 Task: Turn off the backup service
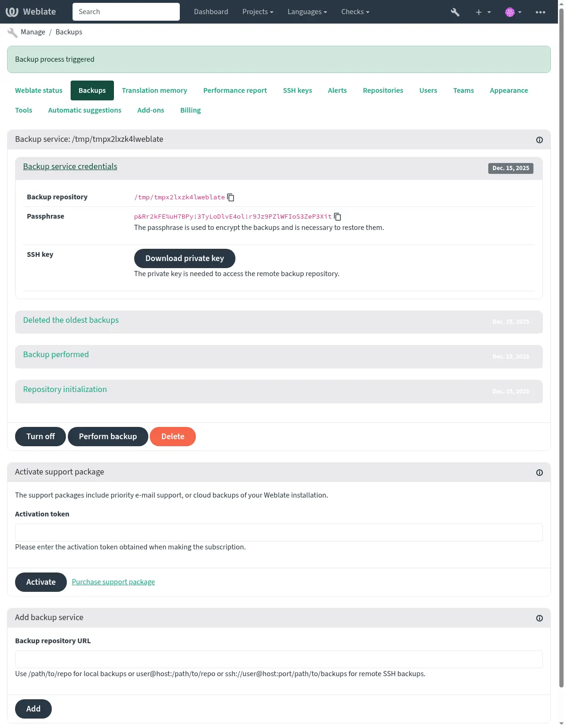40,436
